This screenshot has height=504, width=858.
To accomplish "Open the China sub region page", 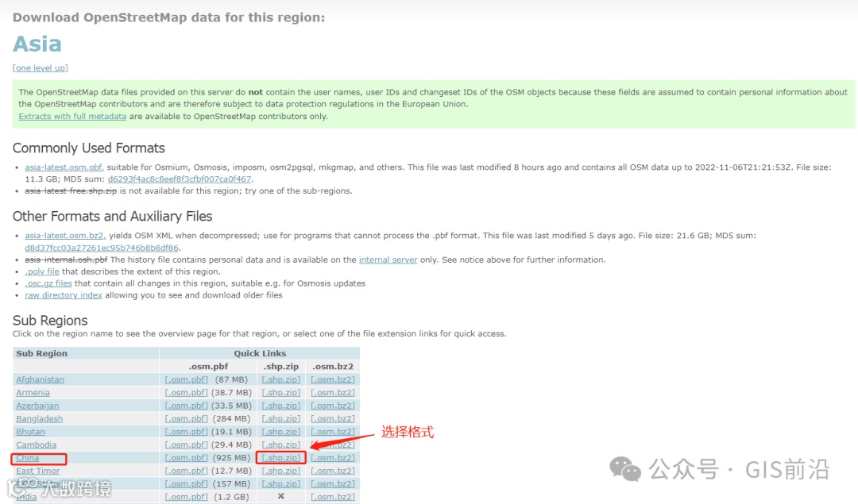I will (27, 458).
